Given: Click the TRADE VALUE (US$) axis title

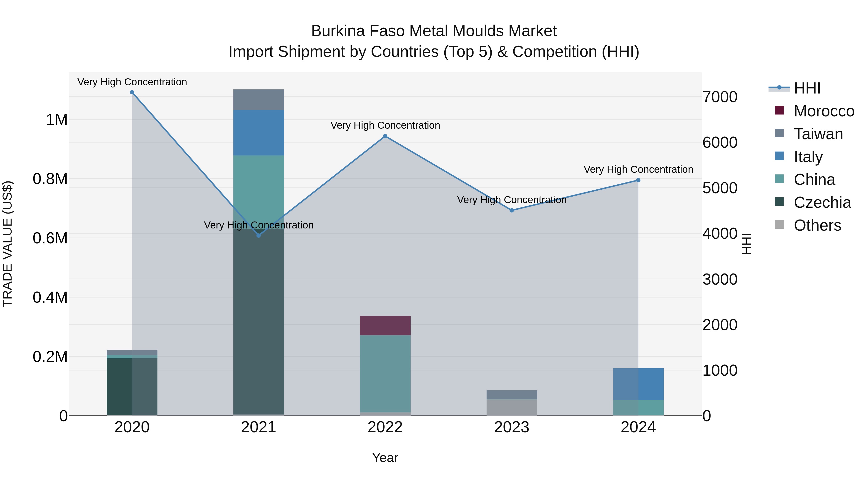Looking at the screenshot, I should pyautogui.click(x=7, y=244).
